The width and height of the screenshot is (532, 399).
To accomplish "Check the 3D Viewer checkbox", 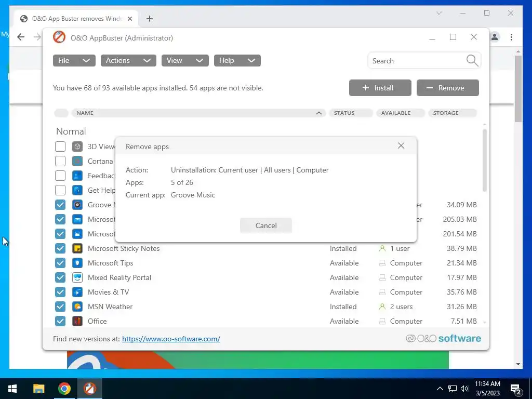I will point(60,147).
